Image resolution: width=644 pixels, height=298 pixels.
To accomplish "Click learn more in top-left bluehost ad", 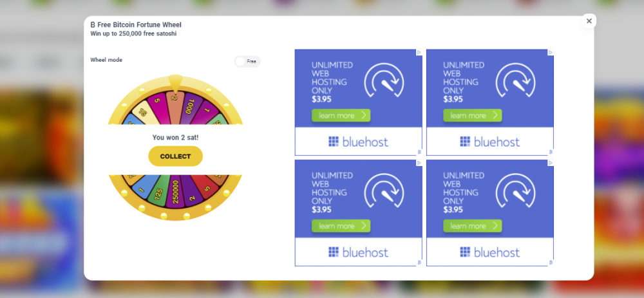I will pos(341,115).
